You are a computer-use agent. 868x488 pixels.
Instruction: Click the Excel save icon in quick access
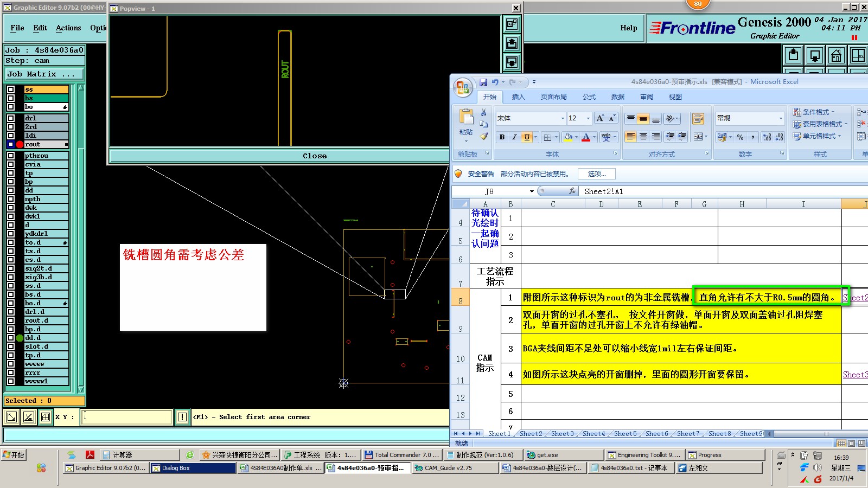click(x=483, y=82)
